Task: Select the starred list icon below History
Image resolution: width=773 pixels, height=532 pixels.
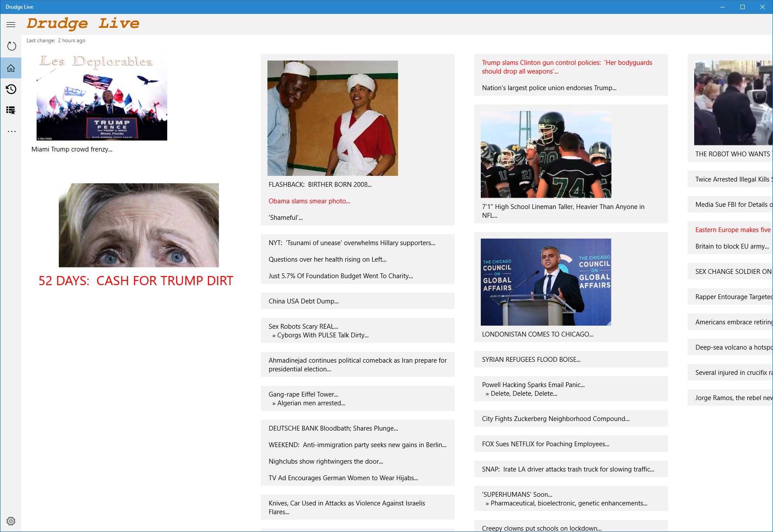Action: 11,110
